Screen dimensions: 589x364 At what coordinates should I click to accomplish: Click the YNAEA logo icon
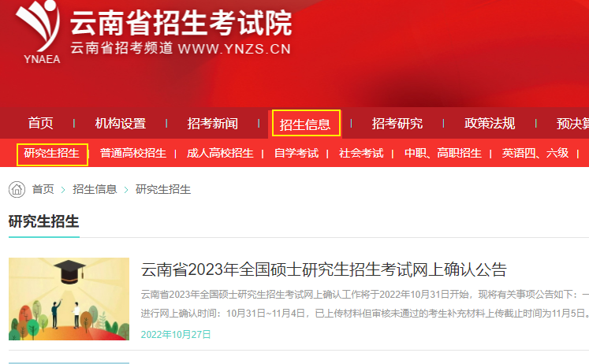(x=39, y=32)
